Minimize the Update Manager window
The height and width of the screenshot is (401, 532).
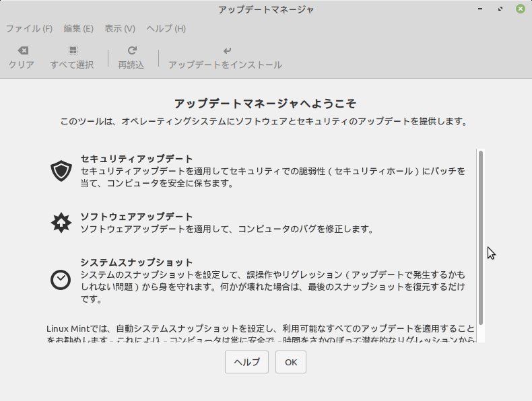pos(480,9)
